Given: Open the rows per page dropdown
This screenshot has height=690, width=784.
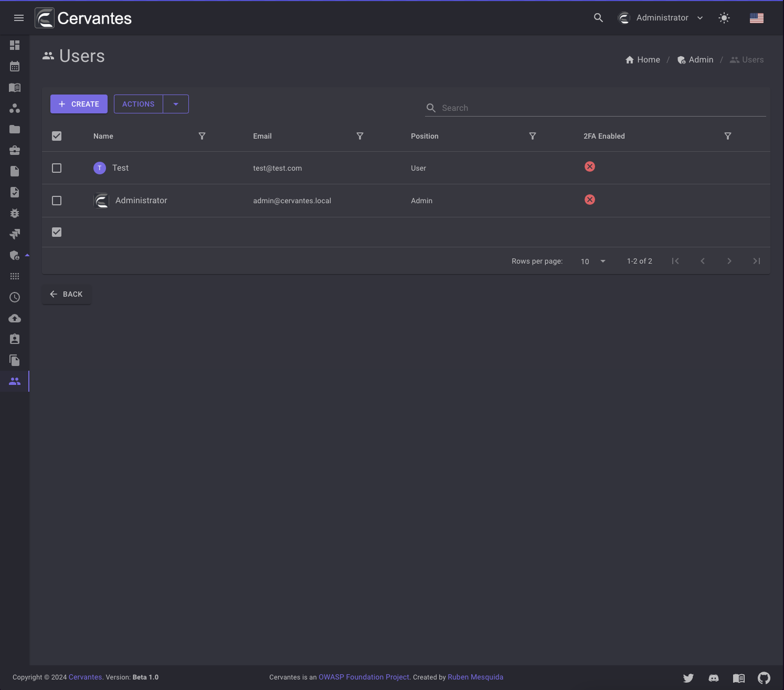Looking at the screenshot, I should (594, 261).
